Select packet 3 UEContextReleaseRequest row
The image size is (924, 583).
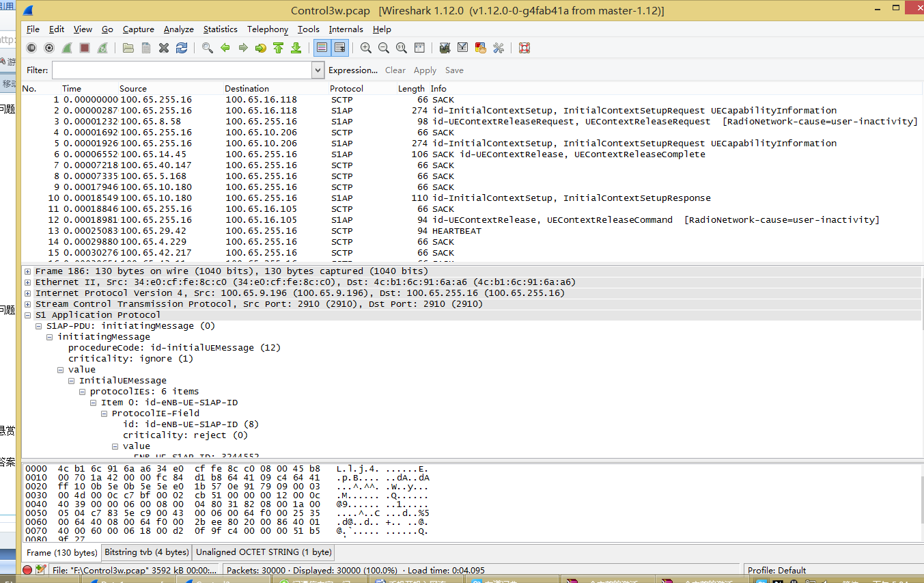(471, 122)
